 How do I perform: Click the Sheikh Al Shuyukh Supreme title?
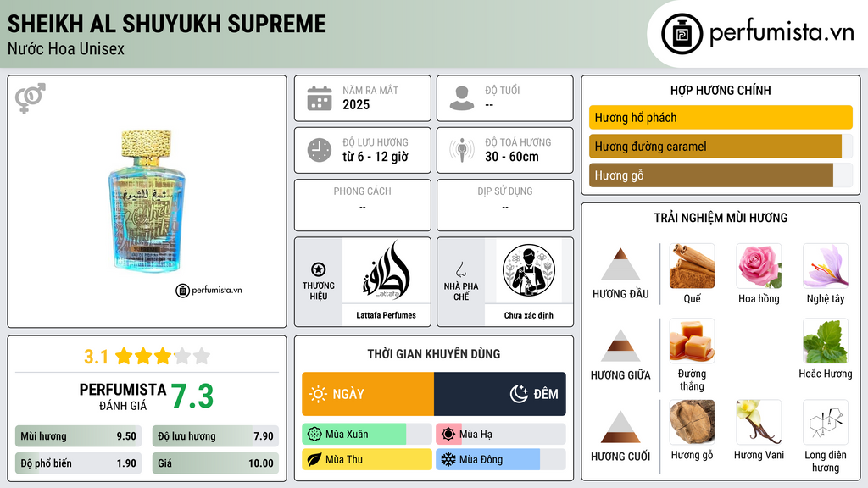click(167, 24)
